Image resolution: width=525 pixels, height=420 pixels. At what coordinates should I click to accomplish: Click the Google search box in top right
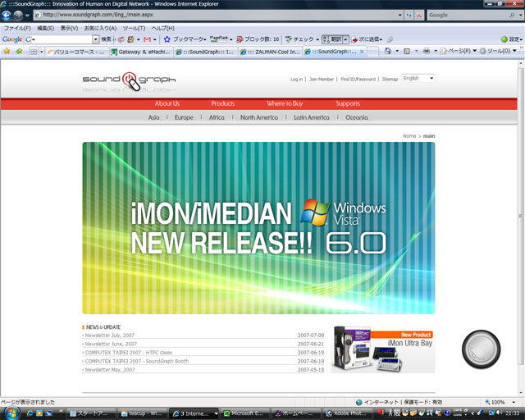point(468,15)
